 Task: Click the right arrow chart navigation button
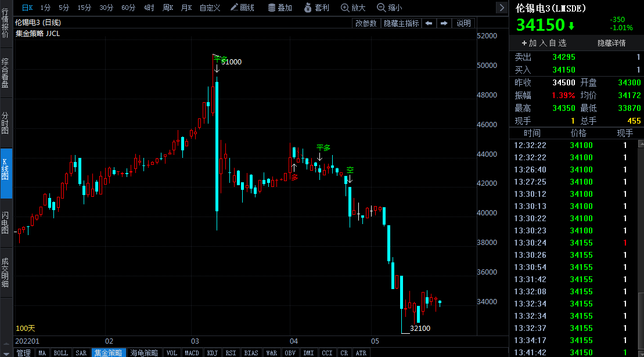(444, 23)
